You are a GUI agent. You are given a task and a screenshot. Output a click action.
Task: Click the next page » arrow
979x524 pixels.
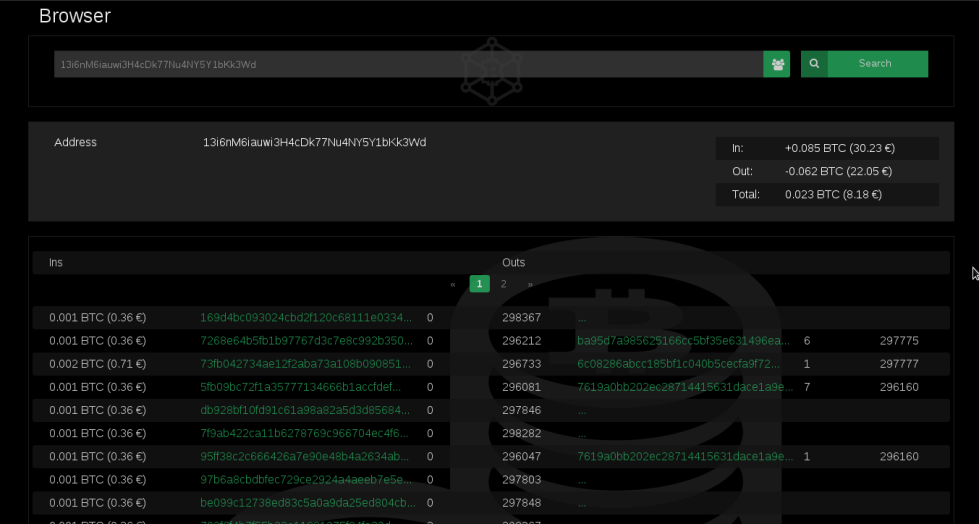(529, 284)
